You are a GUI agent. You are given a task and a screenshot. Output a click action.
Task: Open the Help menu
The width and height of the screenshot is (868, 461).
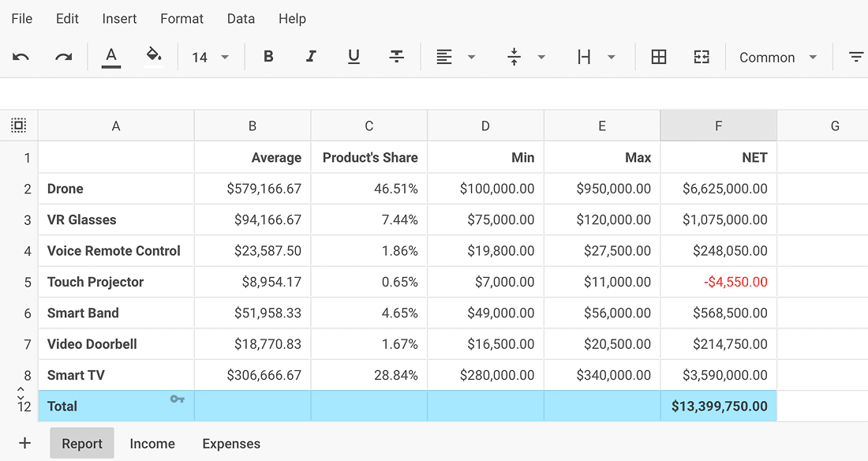(292, 19)
